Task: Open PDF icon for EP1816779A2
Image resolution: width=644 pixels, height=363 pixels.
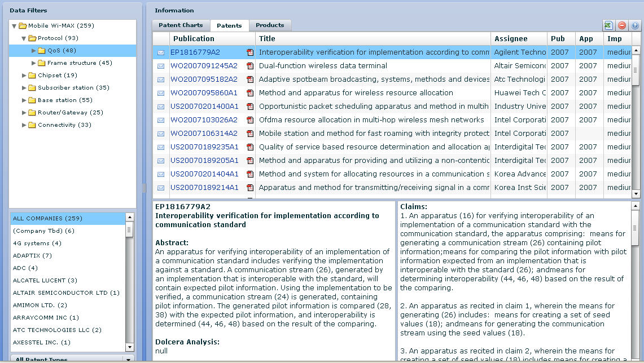Action: 250,52
